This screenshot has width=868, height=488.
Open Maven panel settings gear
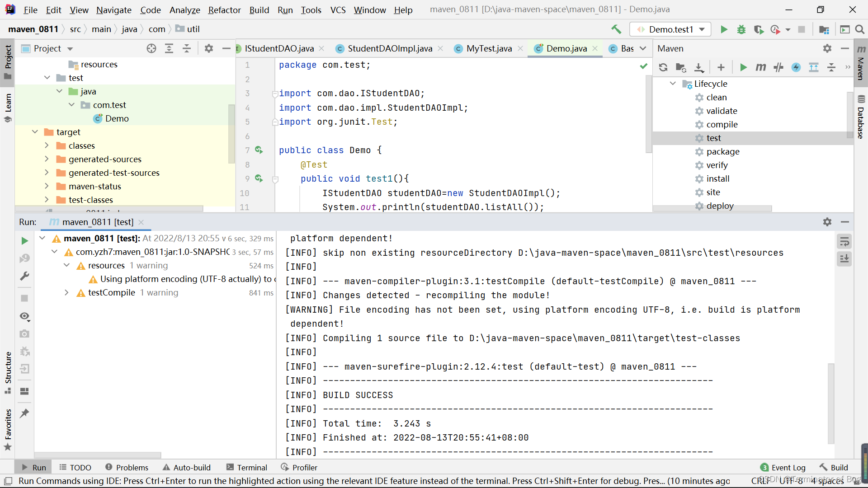coord(827,48)
